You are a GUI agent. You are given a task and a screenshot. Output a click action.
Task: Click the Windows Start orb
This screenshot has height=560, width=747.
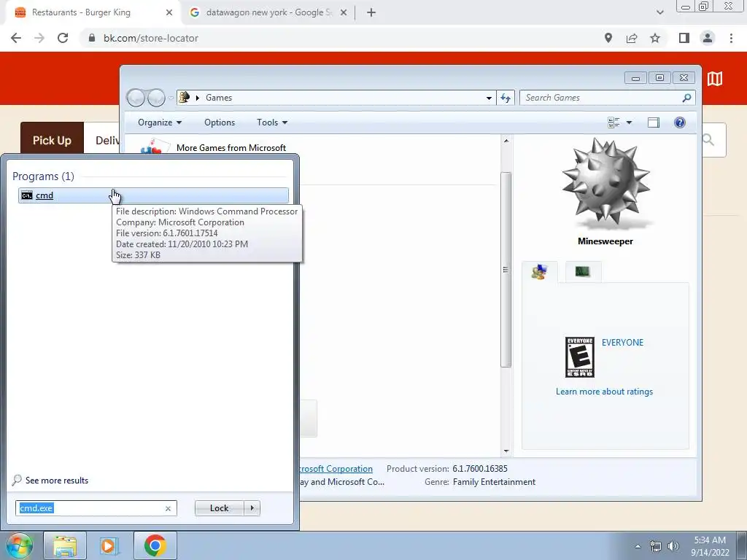coord(18,545)
